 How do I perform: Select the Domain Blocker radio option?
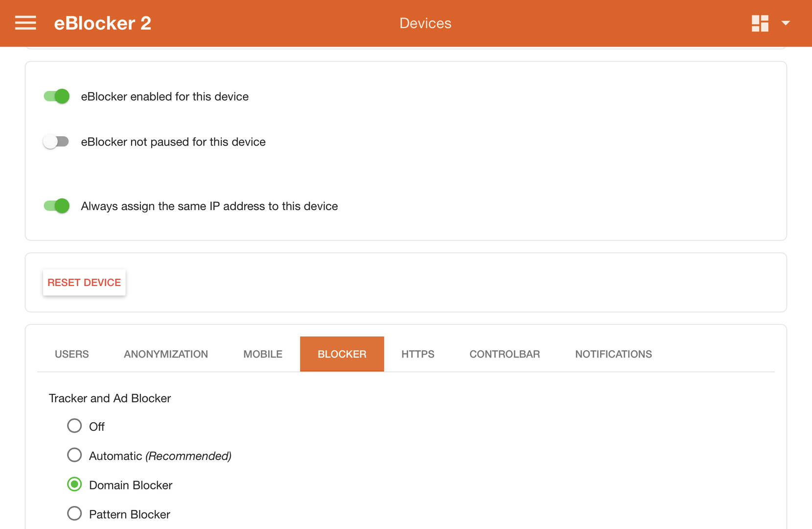click(x=74, y=484)
